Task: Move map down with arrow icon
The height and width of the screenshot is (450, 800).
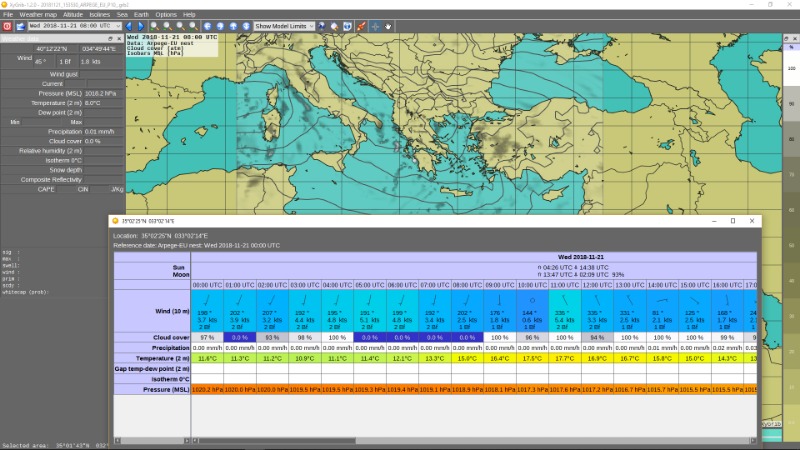Action: point(246,26)
